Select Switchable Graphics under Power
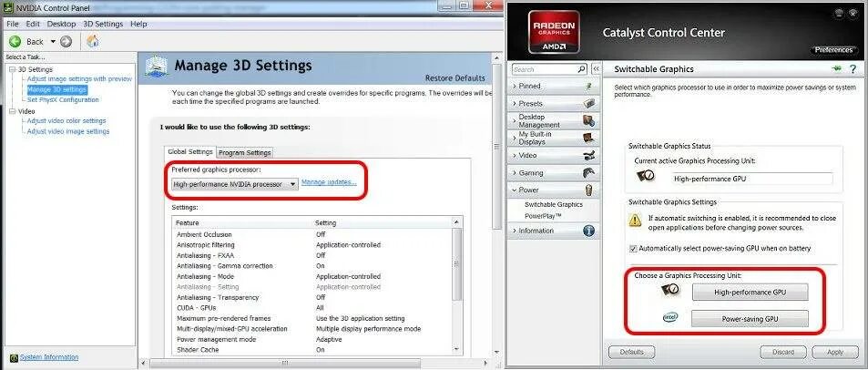 coord(554,204)
